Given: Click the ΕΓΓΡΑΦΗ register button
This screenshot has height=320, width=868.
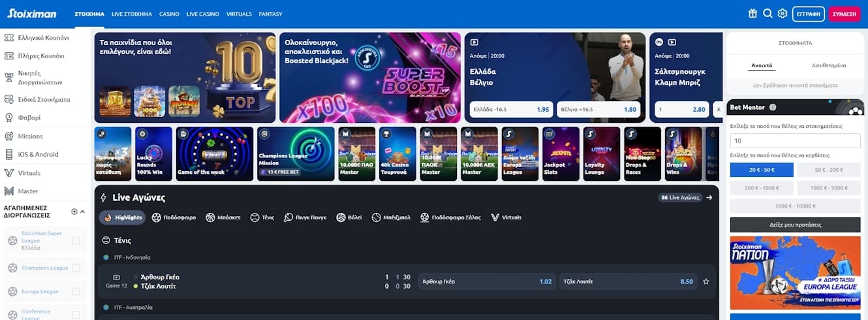Looking at the screenshot, I should point(809,14).
